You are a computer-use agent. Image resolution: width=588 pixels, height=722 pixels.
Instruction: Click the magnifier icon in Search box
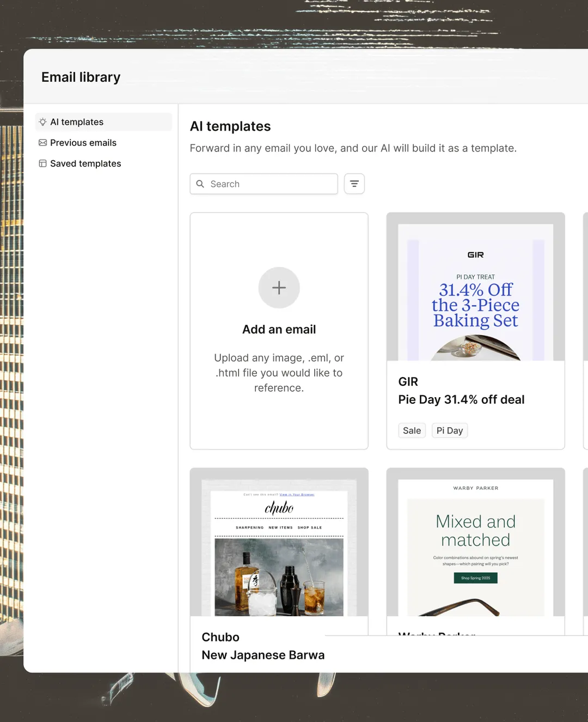[x=200, y=184]
